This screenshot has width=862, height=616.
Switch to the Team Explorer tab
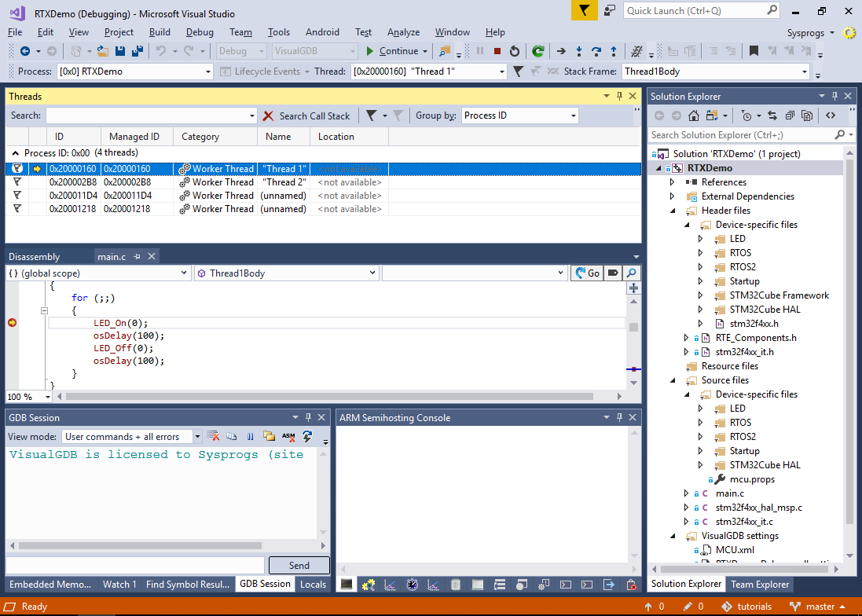click(x=760, y=584)
